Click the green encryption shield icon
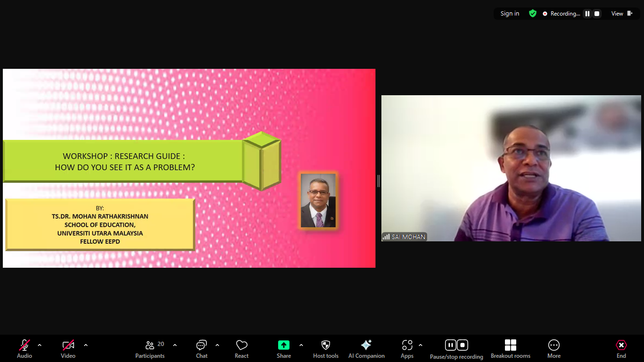 pos(533,14)
